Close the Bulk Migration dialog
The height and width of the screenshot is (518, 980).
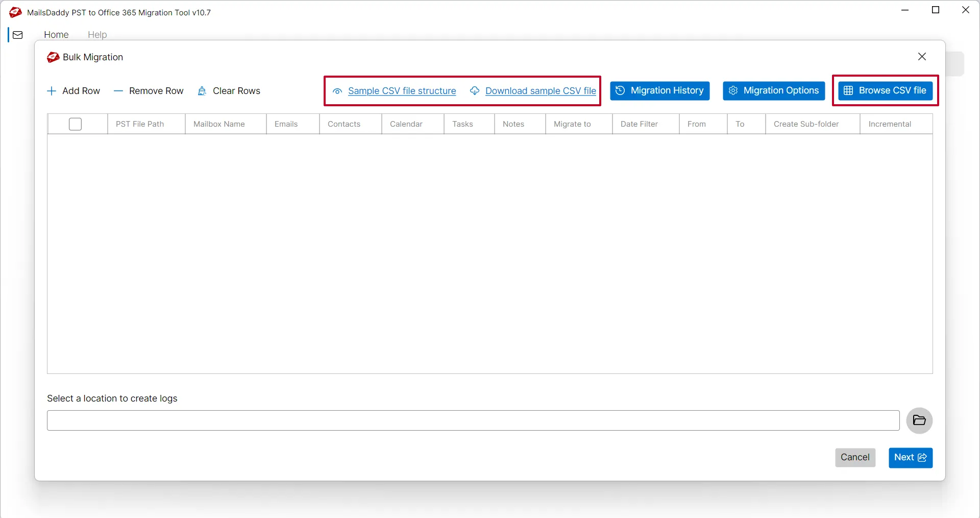[x=922, y=57]
